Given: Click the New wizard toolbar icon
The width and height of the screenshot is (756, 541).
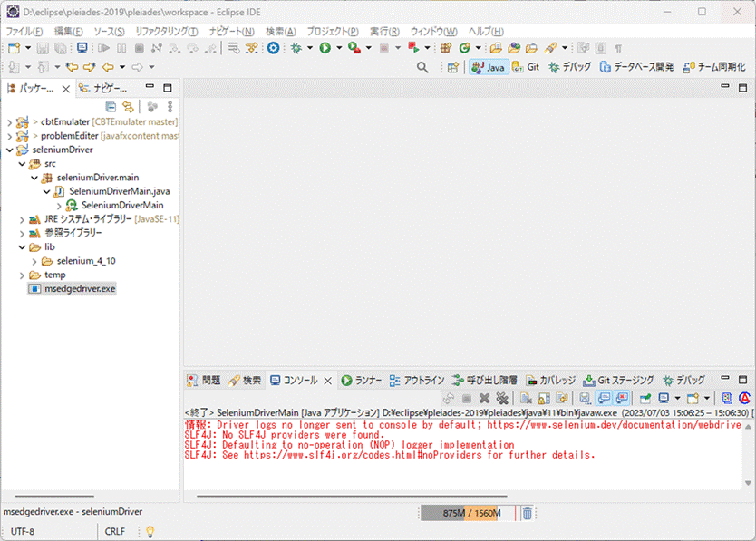Looking at the screenshot, I should (x=14, y=48).
